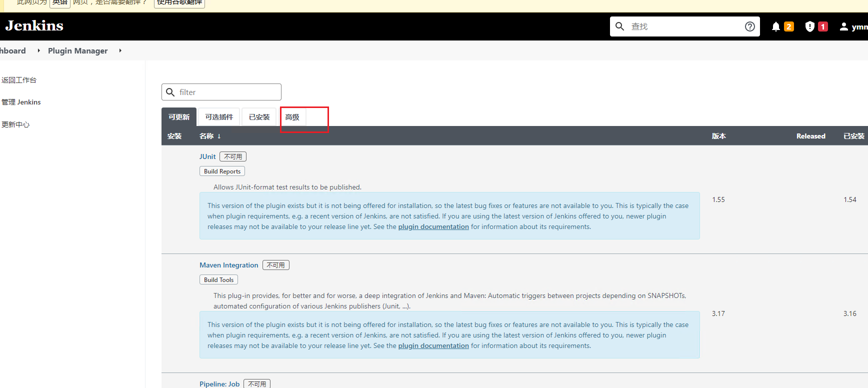Click JUnit installed version 1.54

pyautogui.click(x=850, y=199)
